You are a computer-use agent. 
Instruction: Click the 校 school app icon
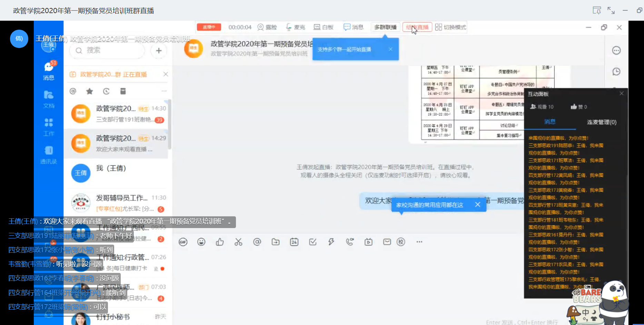401,242
